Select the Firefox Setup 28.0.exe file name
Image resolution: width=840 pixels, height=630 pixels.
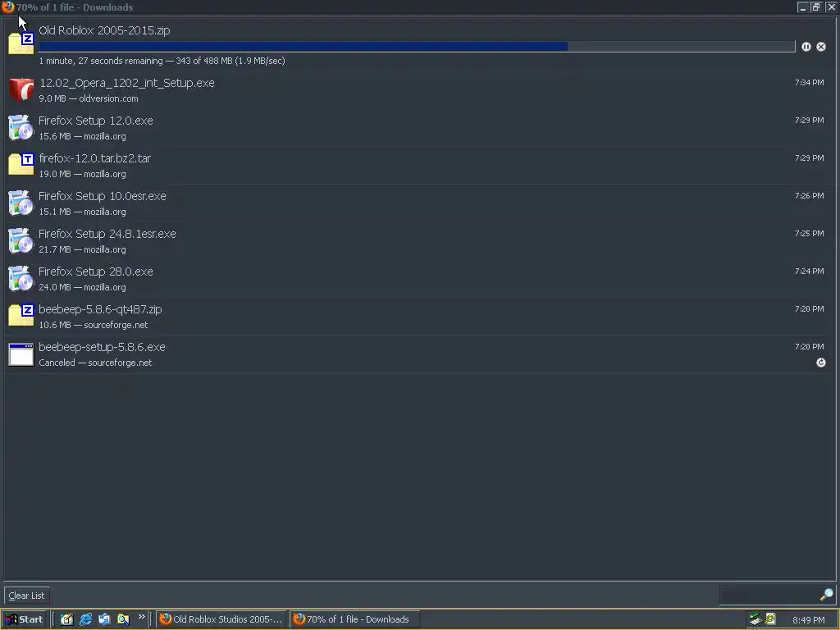click(x=96, y=272)
